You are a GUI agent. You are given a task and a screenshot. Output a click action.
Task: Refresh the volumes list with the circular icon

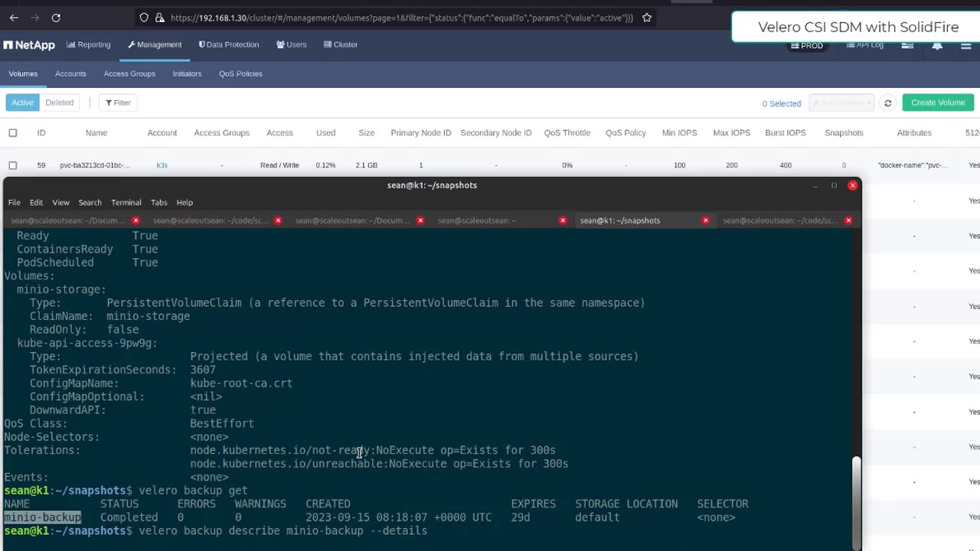tap(888, 103)
